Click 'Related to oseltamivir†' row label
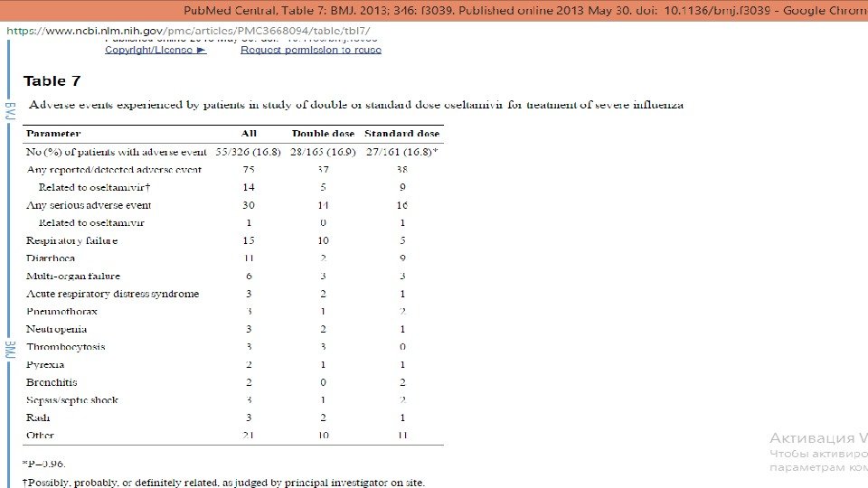The width and height of the screenshot is (868, 488). point(95,187)
